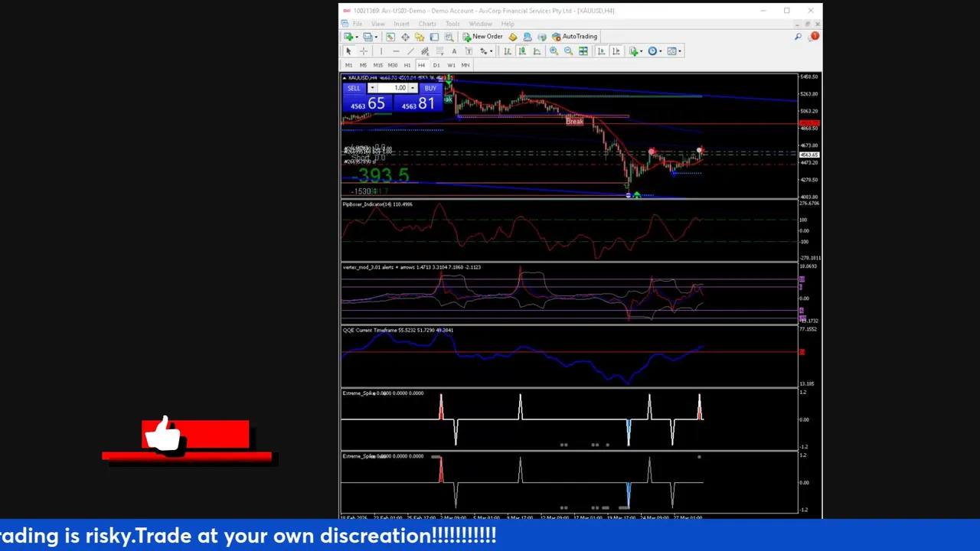This screenshot has height=551, width=980.
Task: Open the new chart toolbar icon
Action: pos(348,37)
